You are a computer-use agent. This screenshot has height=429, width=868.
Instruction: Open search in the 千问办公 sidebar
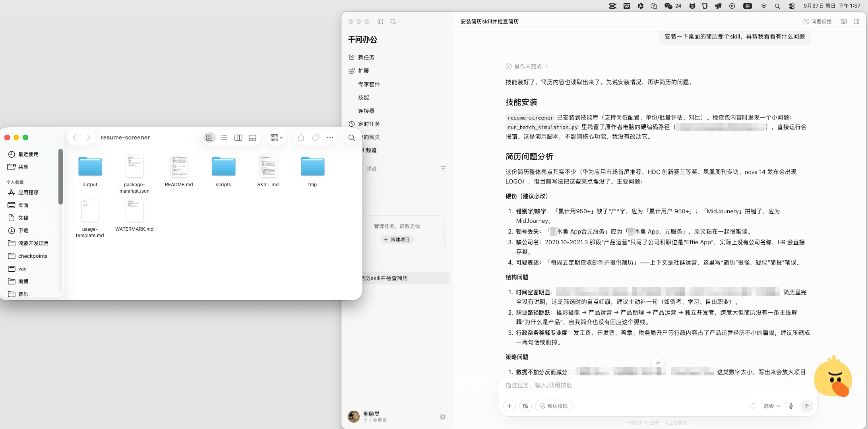[393, 21]
